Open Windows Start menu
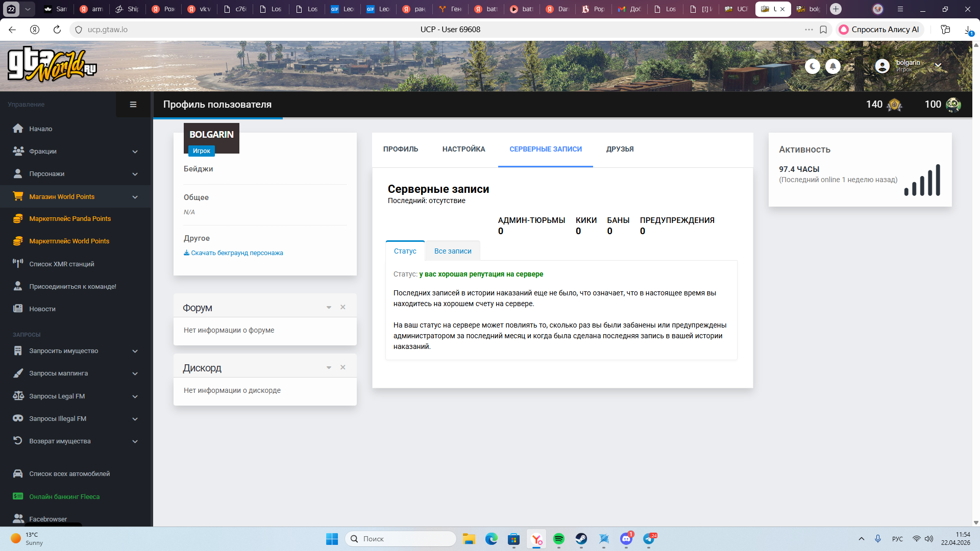 pos(332,539)
